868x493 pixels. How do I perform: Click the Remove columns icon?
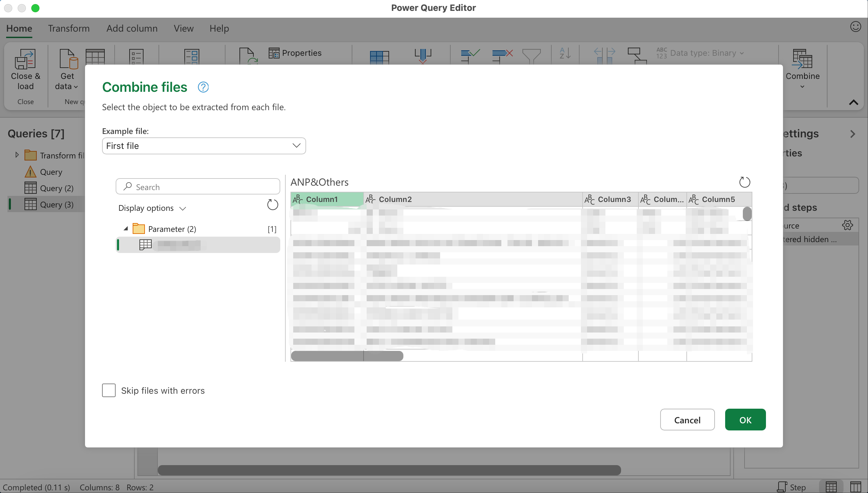[x=423, y=56]
